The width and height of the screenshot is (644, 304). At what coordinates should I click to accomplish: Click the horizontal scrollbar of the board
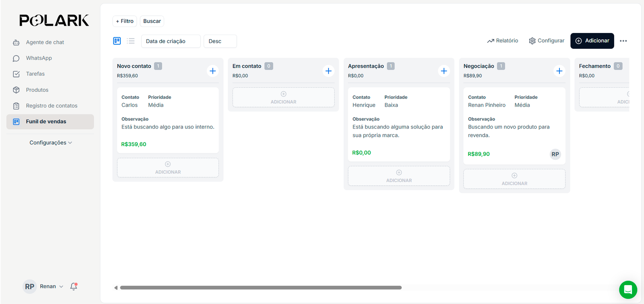pos(260,287)
